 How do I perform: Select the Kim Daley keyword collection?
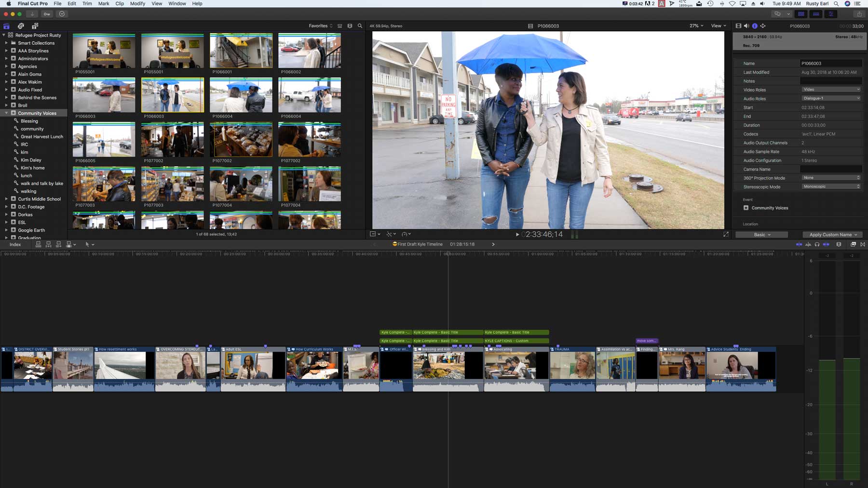click(x=31, y=160)
